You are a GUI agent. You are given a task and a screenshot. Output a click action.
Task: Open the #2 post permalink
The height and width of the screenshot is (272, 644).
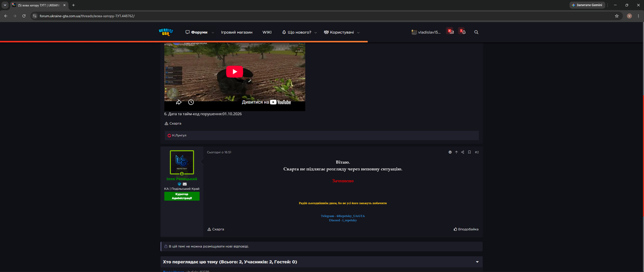click(477, 152)
